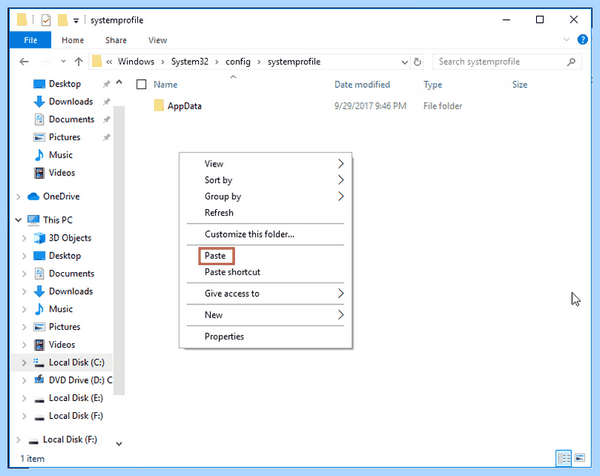The height and width of the screenshot is (476, 600).
Task: Expand Desktop under This PC
Action: (x=24, y=256)
